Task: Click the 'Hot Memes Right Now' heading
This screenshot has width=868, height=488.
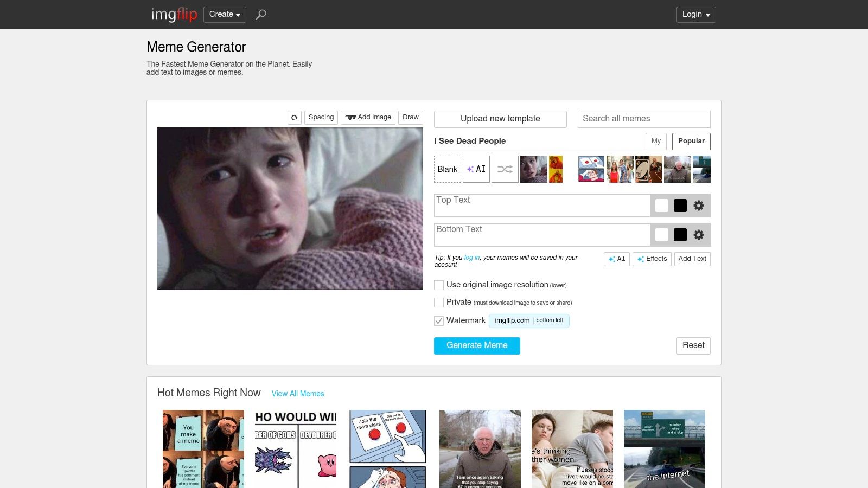Action: (x=209, y=393)
